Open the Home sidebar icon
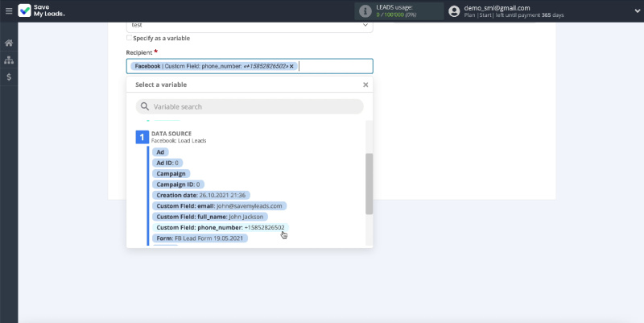 [9, 43]
